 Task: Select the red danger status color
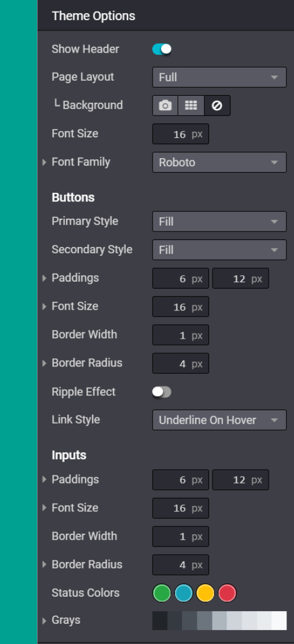[x=228, y=593]
